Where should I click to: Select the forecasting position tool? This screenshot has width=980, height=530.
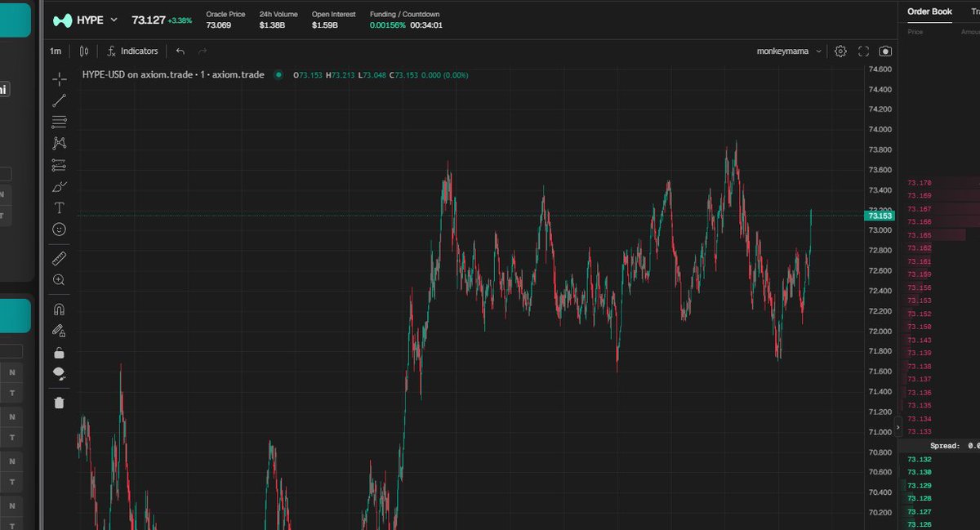59,165
